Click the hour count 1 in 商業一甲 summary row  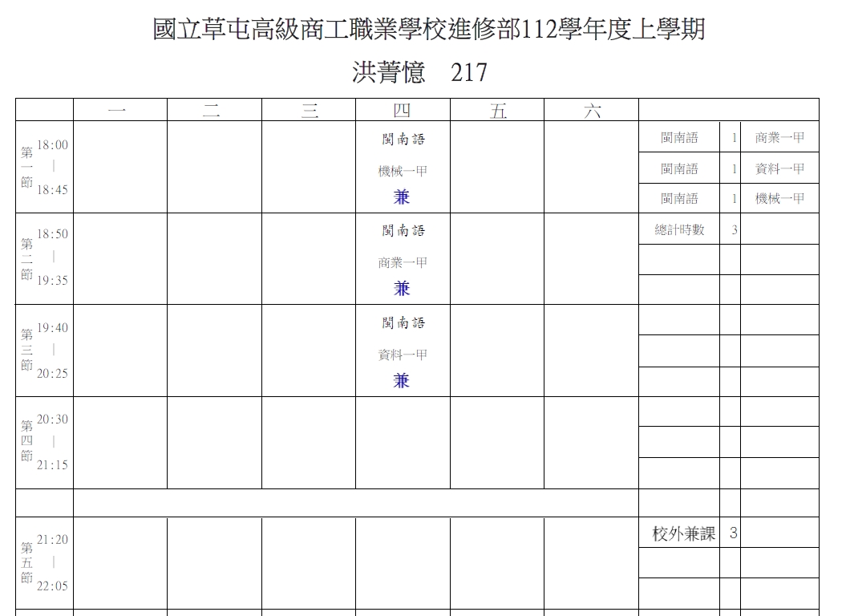pos(734,138)
